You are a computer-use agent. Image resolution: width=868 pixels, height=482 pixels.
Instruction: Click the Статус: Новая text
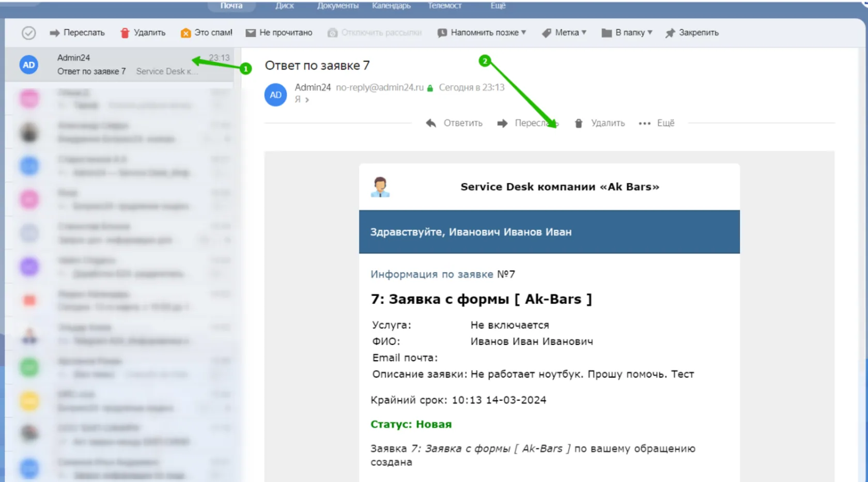(411, 424)
